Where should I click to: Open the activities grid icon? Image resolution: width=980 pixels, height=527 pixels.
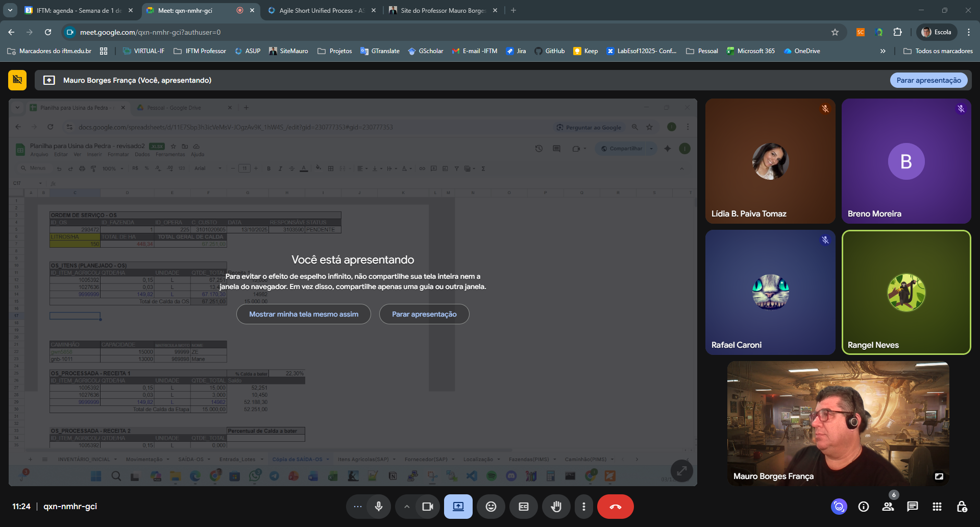click(937, 507)
